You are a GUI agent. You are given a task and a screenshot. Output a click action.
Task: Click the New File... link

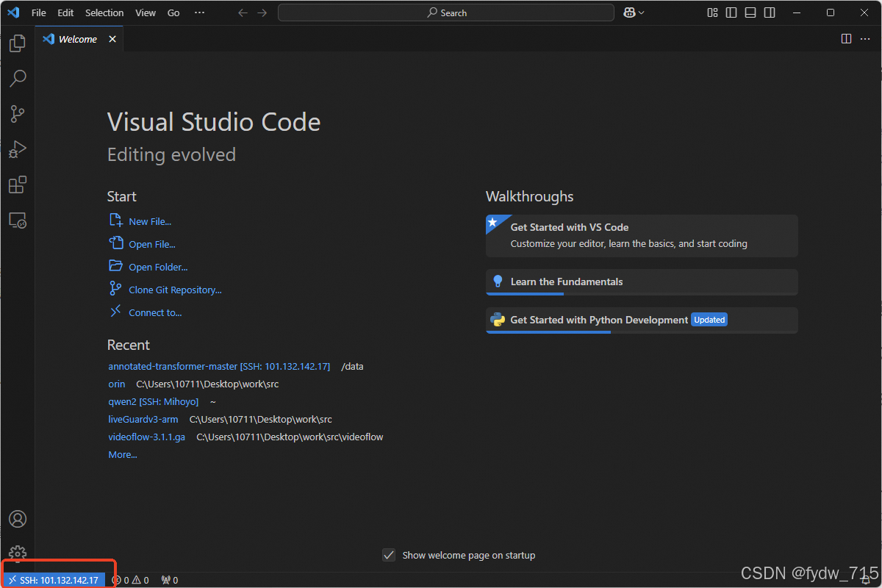click(x=150, y=221)
